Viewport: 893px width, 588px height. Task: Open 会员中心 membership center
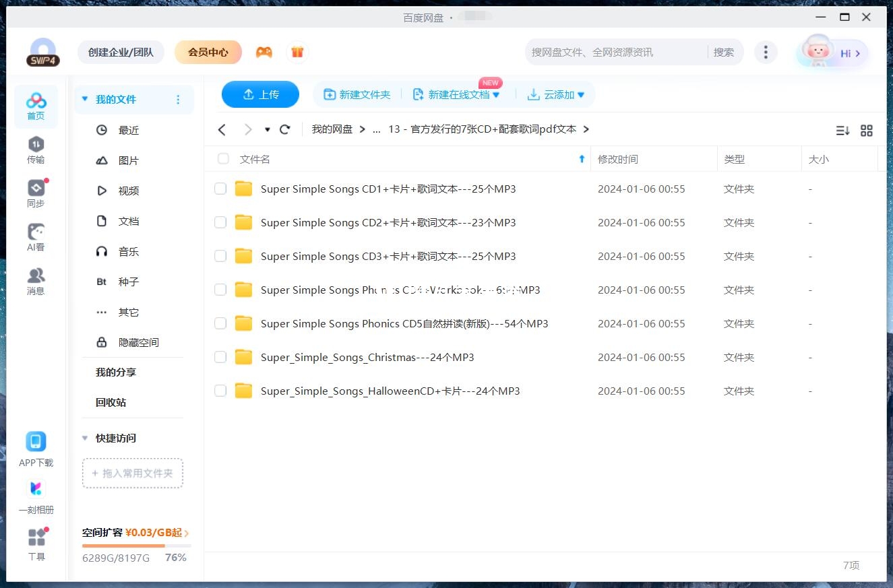tap(208, 51)
